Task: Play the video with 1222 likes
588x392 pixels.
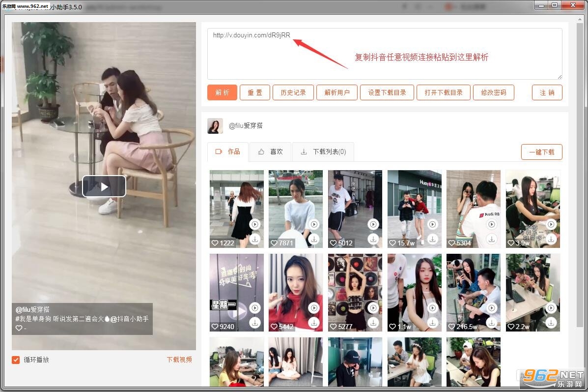Action: click(254, 224)
